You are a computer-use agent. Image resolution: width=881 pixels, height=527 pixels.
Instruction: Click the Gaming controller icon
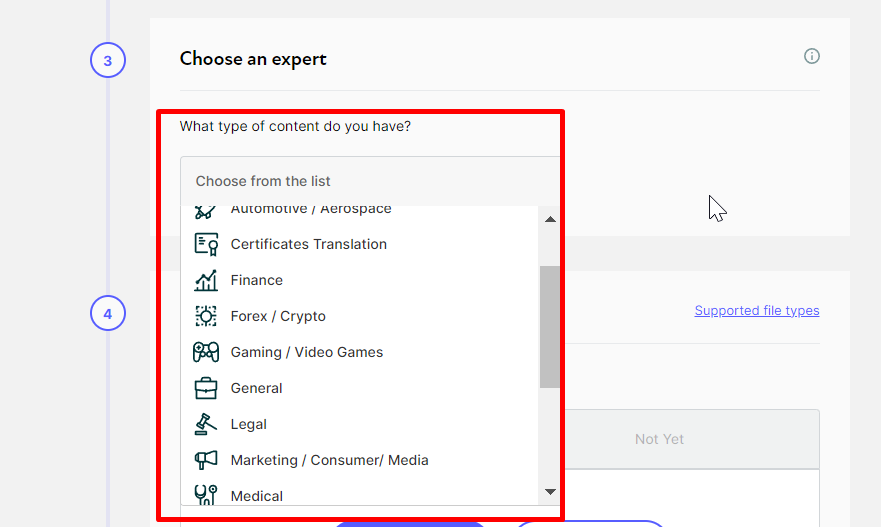pyautogui.click(x=206, y=352)
